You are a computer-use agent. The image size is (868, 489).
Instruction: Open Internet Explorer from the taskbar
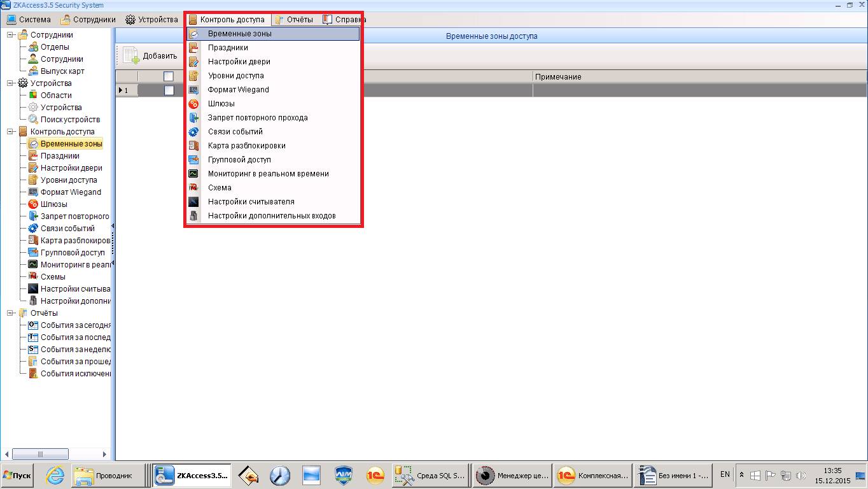[x=55, y=476]
